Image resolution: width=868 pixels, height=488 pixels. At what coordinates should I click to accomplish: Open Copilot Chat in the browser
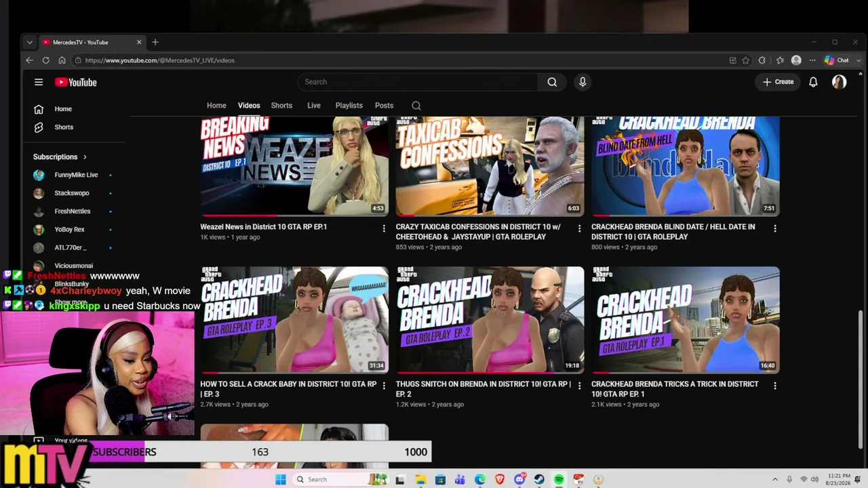pos(837,60)
